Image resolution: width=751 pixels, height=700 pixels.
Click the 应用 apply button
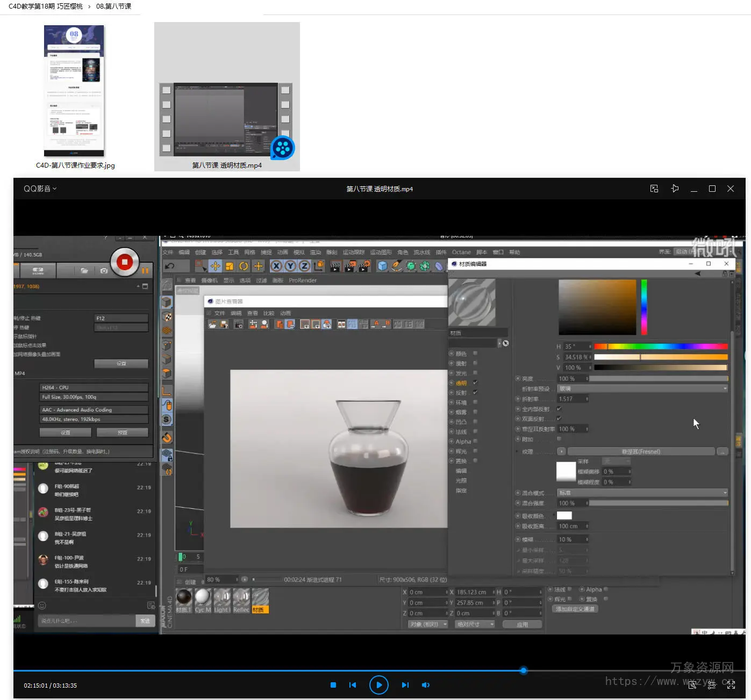522,624
